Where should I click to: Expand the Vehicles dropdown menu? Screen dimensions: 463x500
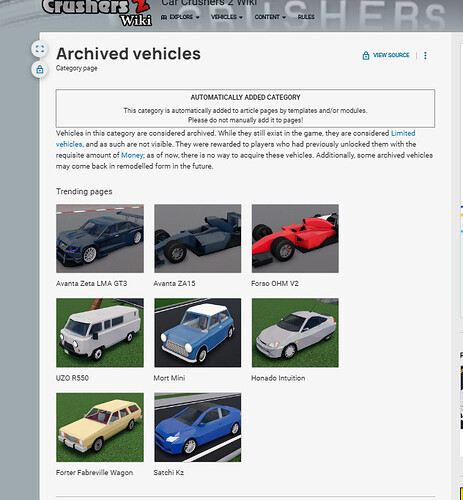coord(227,17)
